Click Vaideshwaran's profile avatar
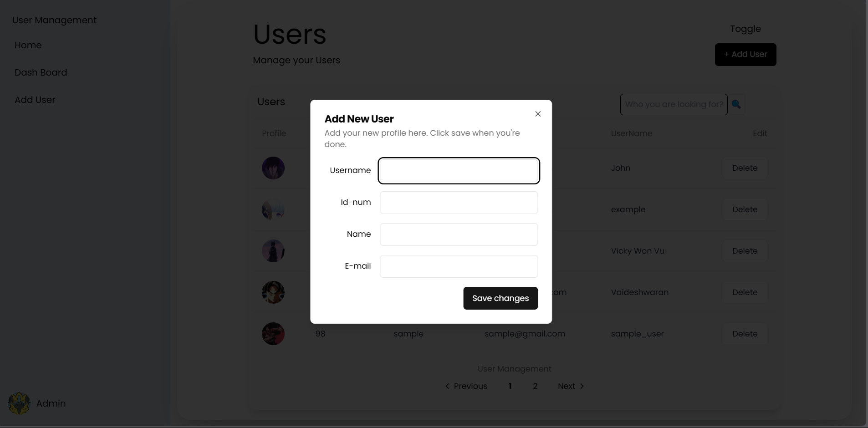The image size is (868, 428). pos(273,292)
